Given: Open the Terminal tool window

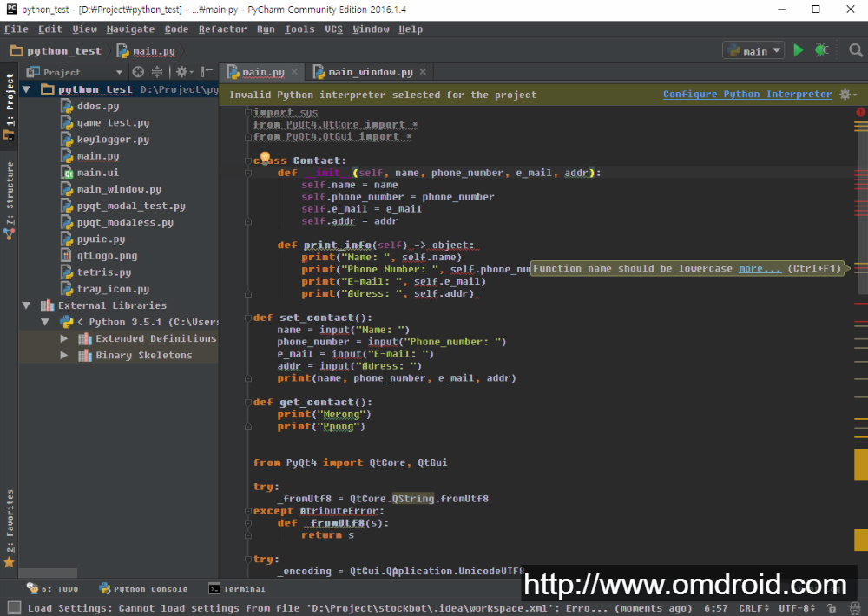Looking at the screenshot, I should coord(237,589).
